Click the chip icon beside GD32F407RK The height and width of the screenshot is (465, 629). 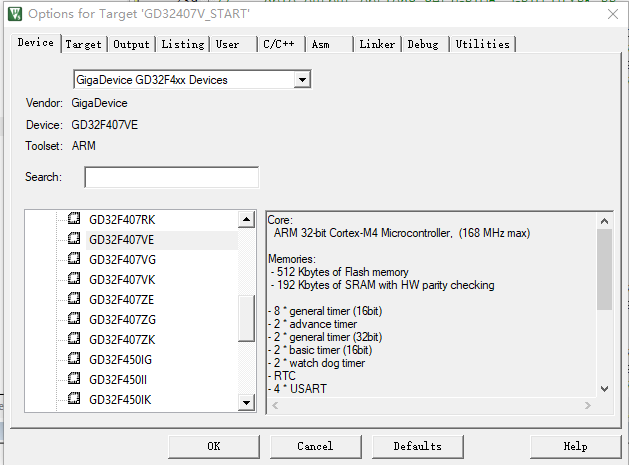74,218
